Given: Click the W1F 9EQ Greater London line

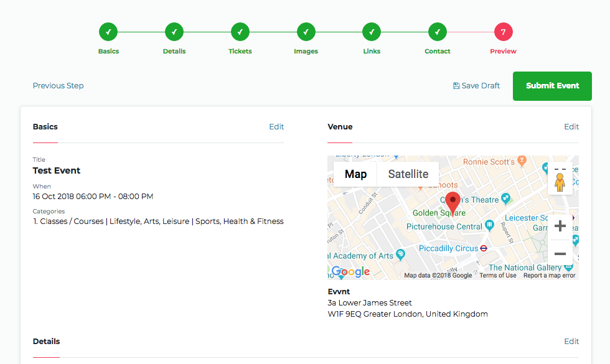Looking at the screenshot, I should point(408,314).
